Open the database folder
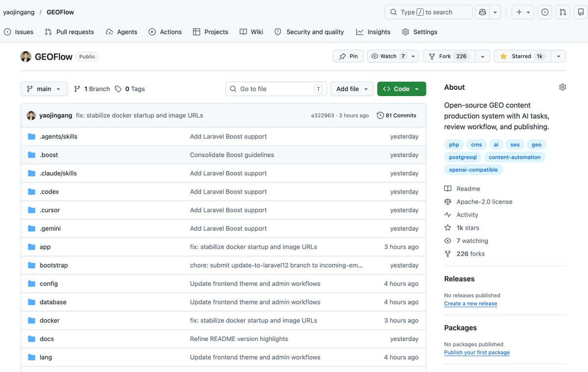Viewport: 588px width, 372px height. click(53, 302)
